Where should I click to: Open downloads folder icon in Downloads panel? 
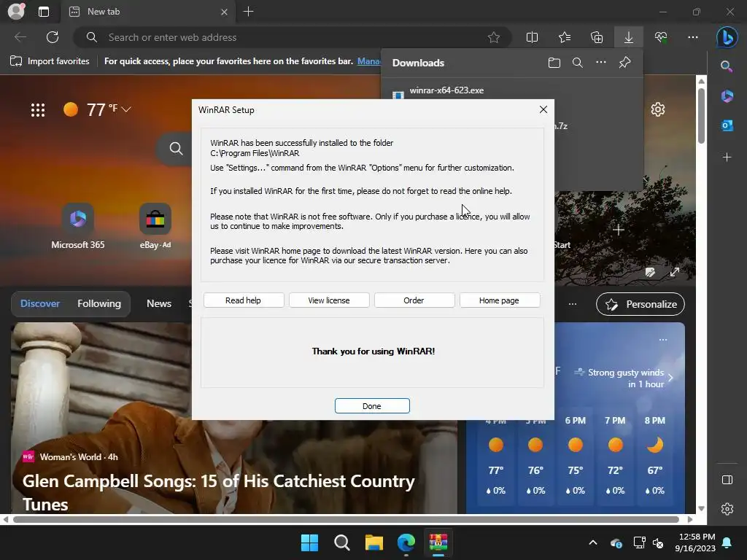(x=554, y=63)
